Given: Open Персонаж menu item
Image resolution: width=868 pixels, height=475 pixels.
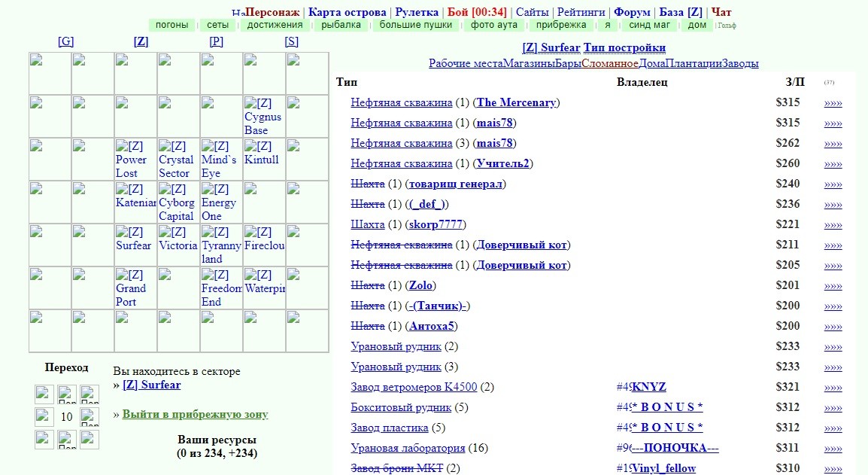Looking at the screenshot, I should (272, 12).
